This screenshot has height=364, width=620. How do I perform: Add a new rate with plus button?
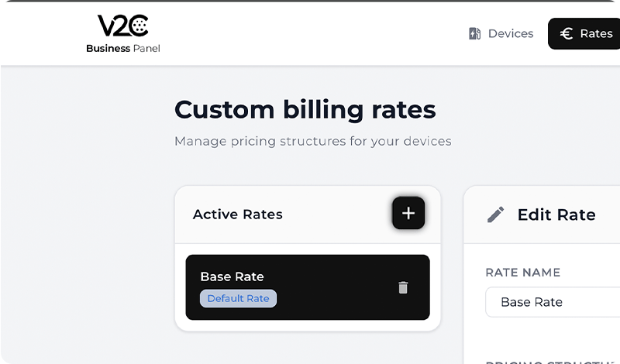pyautogui.click(x=408, y=213)
